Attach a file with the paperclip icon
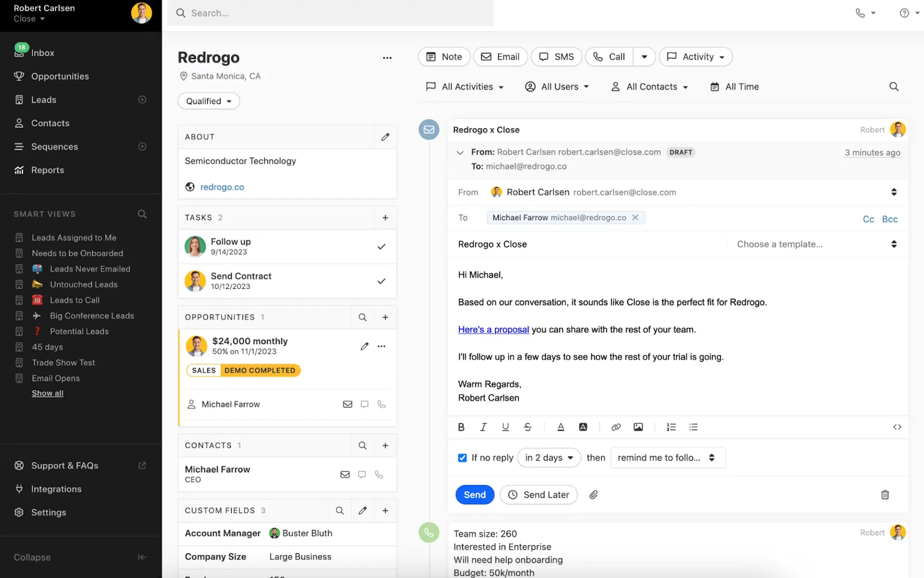Screen dimensions: 924x578 [x=593, y=495]
